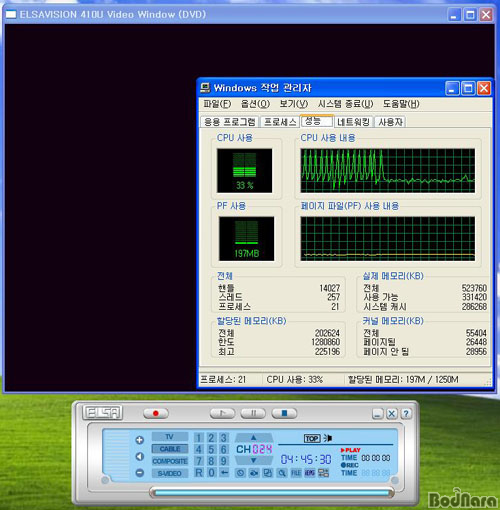The height and width of the screenshot is (510, 500).
Task: Click keypad digit 4
Action: click(x=199, y=449)
